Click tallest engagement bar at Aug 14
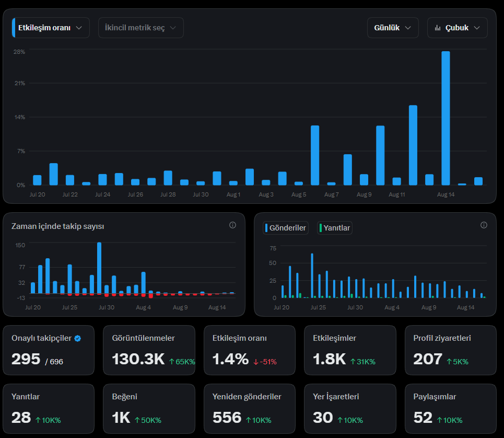504x438 pixels. click(446, 118)
